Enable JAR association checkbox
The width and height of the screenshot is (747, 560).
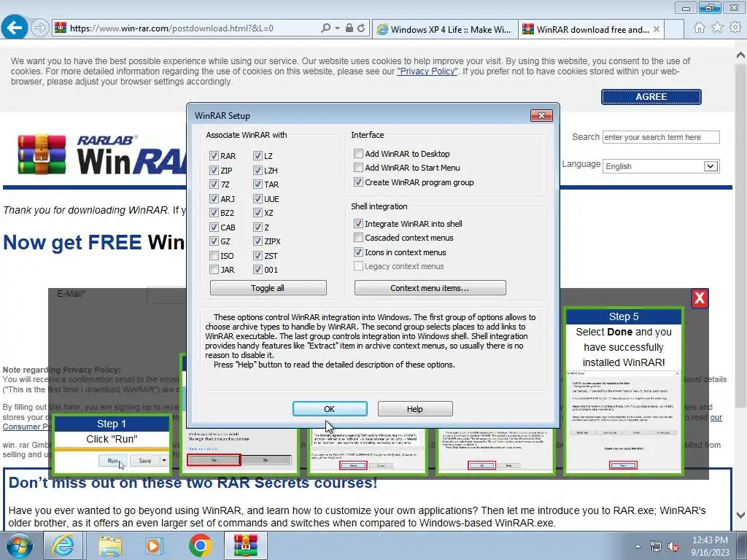[x=214, y=270]
